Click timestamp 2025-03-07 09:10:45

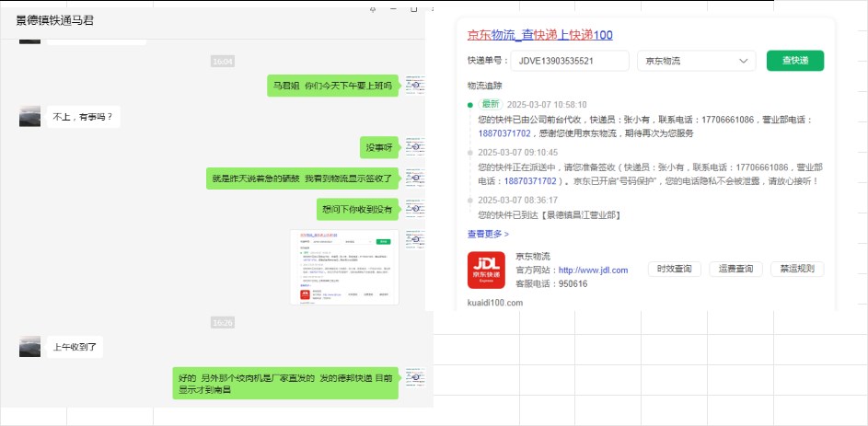[518, 152]
